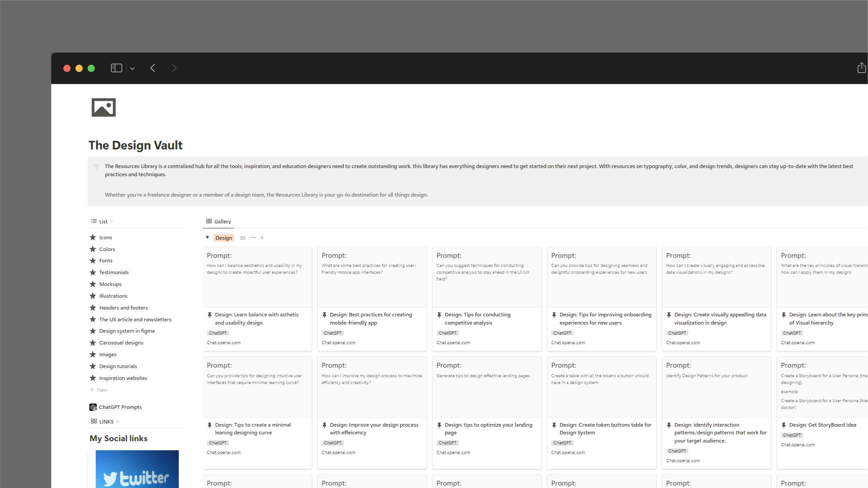Click the list icon beside List view
The height and width of the screenshot is (488, 868).
94,221
